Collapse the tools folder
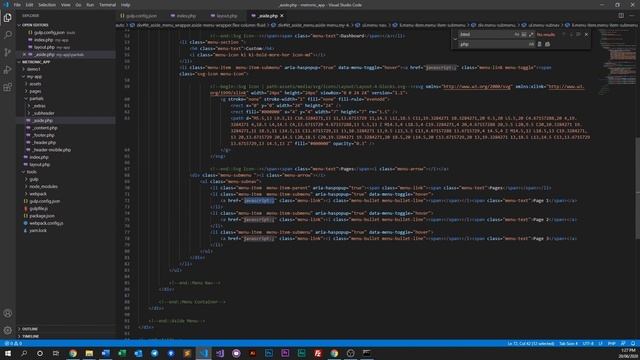Viewport: 640px width, 360px height. [x=66, y=172]
